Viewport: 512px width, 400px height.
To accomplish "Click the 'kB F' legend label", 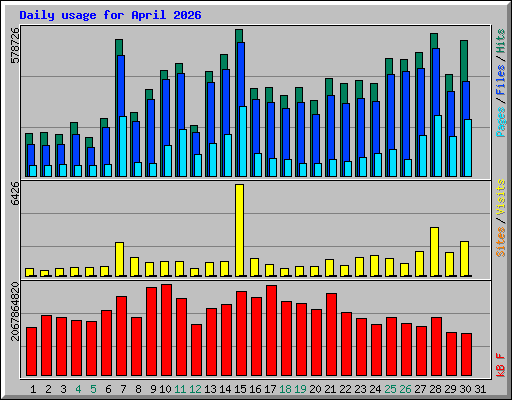I will [501, 365].
